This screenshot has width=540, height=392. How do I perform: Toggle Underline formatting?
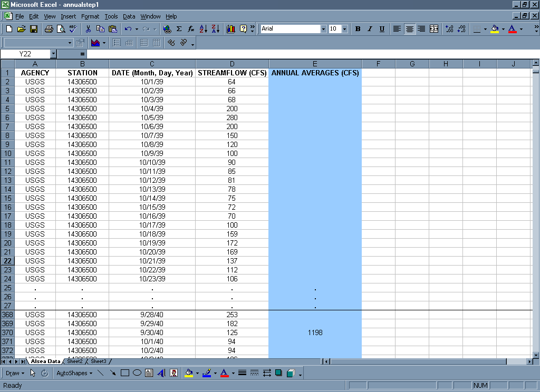[382, 29]
